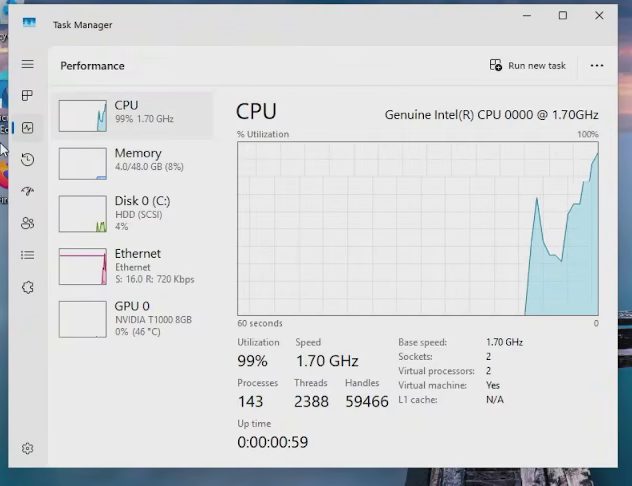Click the Handles count 59466

point(367,401)
